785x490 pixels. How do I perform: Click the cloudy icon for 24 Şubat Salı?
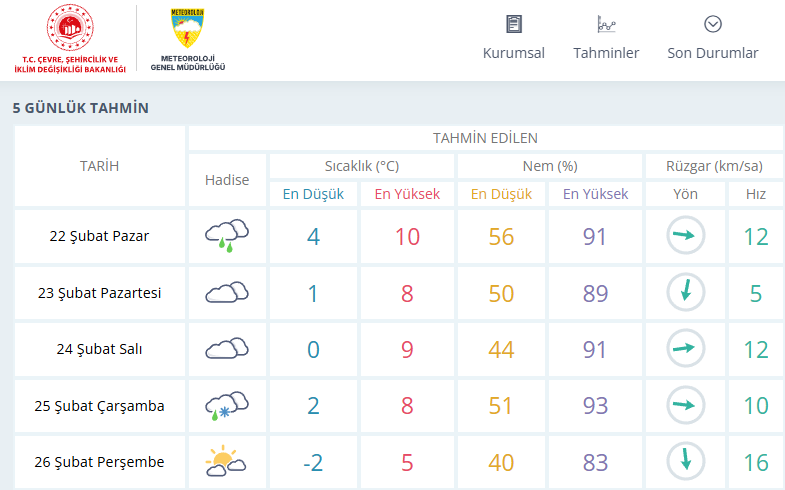click(227, 349)
